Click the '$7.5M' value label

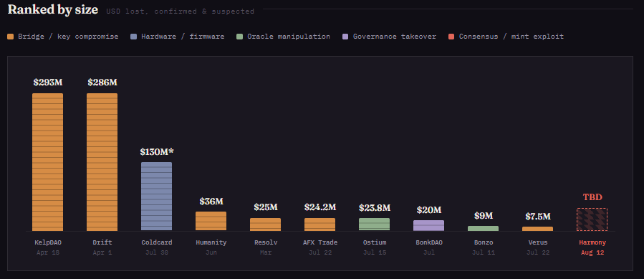pos(538,217)
